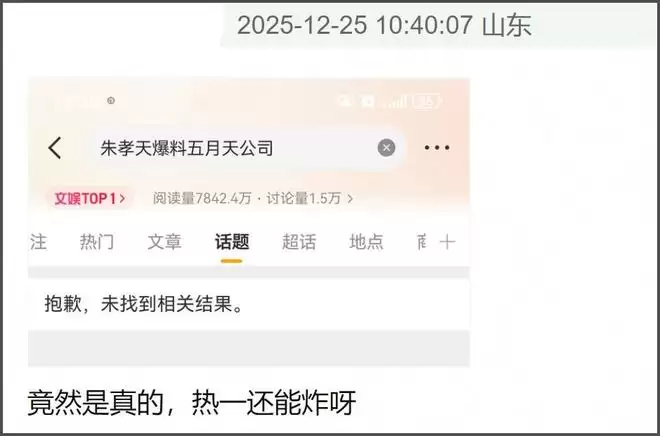660x436 pixels.
Task: Expand the 讨论量1.5万 arrow
Action: pos(350,198)
